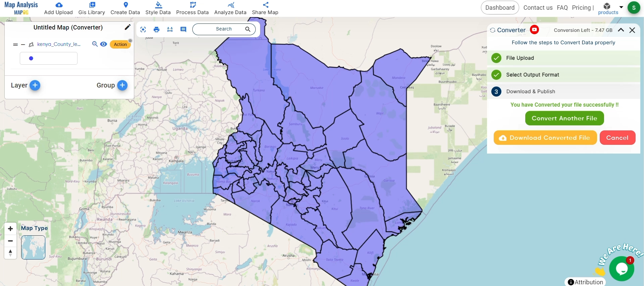
Task: Open the Analyze Data menu
Action: pos(230,8)
